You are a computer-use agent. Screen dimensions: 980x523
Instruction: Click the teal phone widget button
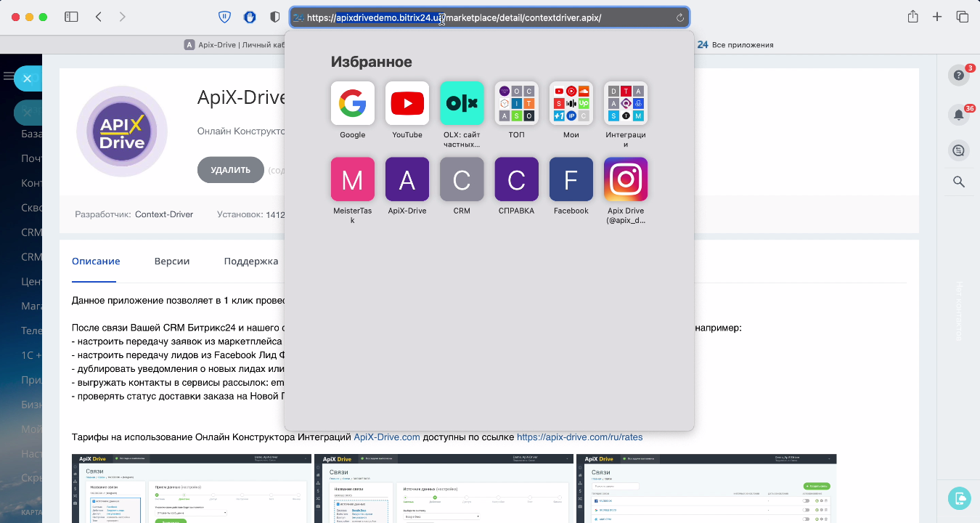point(960,498)
